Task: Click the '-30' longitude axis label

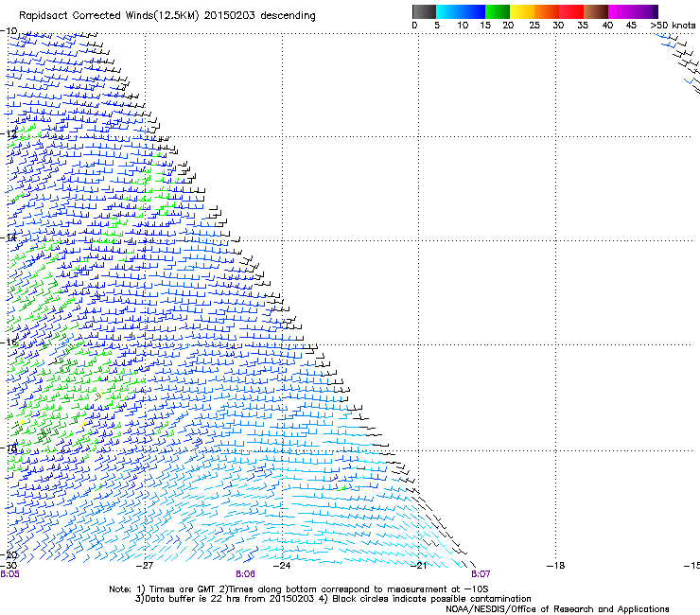Action: [9, 566]
